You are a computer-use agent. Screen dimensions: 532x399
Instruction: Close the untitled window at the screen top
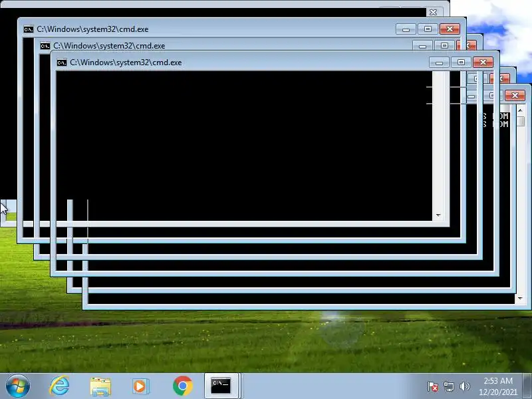pyautogui.click(x=434, y=12)
